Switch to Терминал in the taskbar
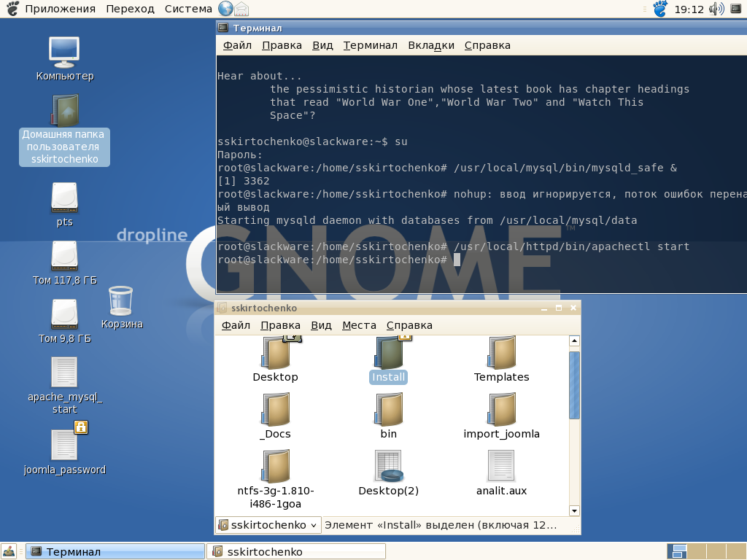This screenshot has width=747, height=560. point(115,551)
